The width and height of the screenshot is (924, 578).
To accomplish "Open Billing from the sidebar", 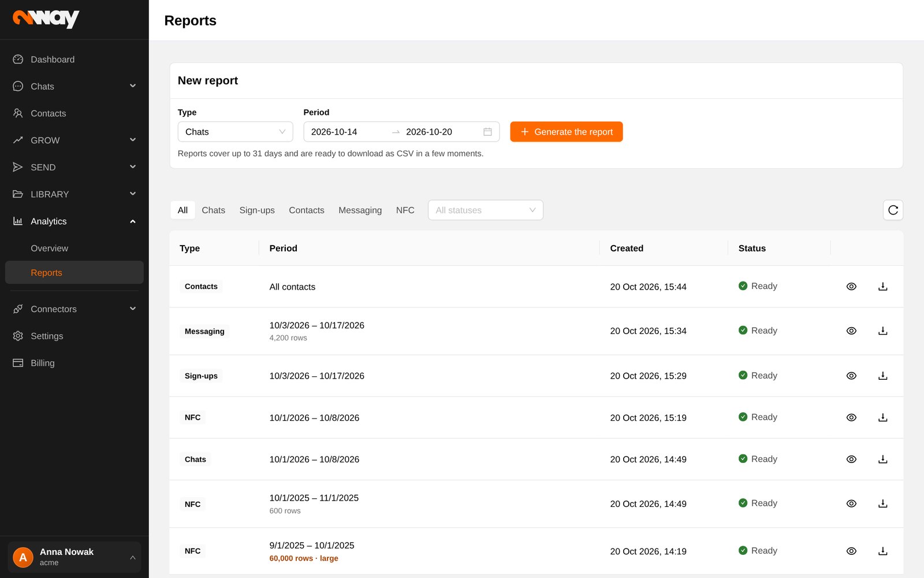I will pos(74,363).
